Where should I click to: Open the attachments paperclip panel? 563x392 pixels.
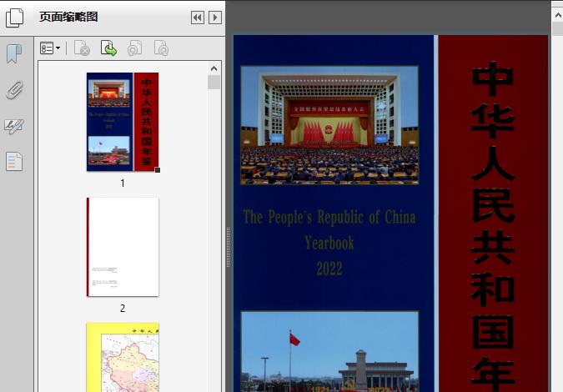(x=14, y=90)
